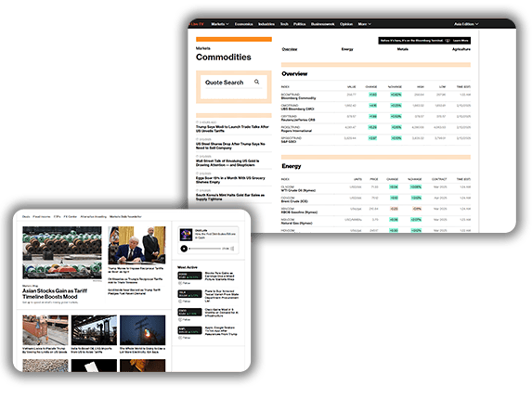
Task: Open Live TV in the top bar
Action: [x=197, y=24]
